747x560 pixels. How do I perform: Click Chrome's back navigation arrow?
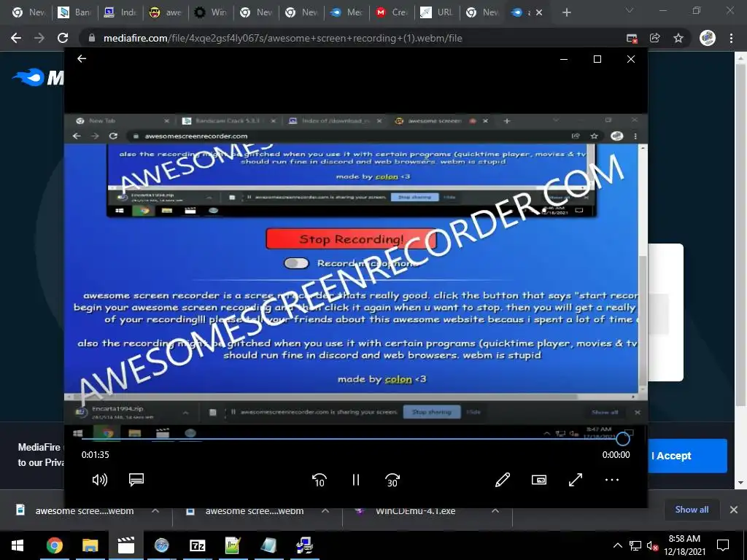click(16, 38)
